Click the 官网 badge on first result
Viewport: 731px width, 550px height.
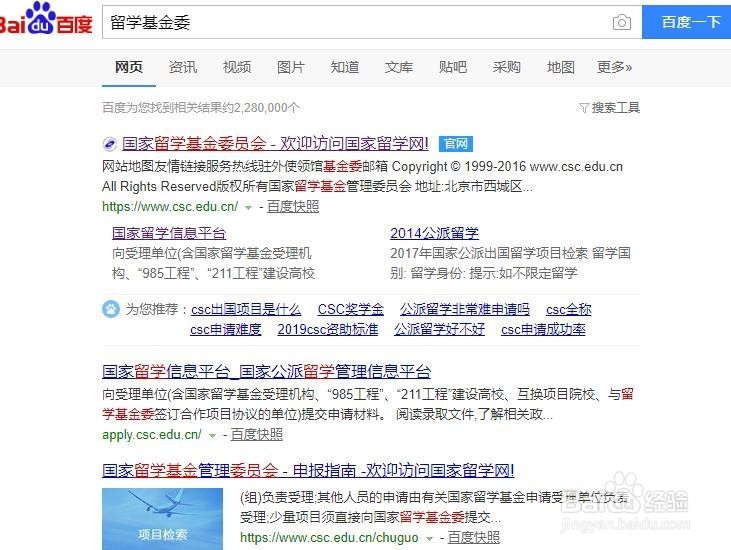pos(455,144)
